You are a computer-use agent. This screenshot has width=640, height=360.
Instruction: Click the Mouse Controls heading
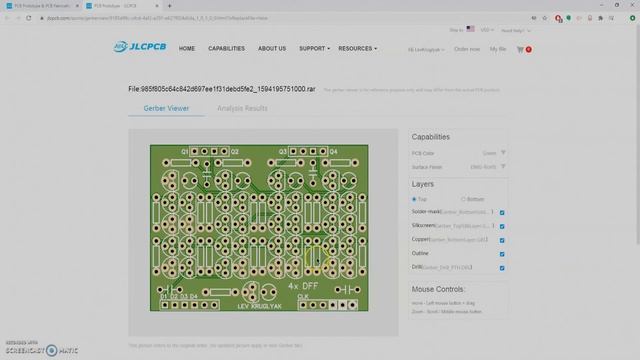438,289
